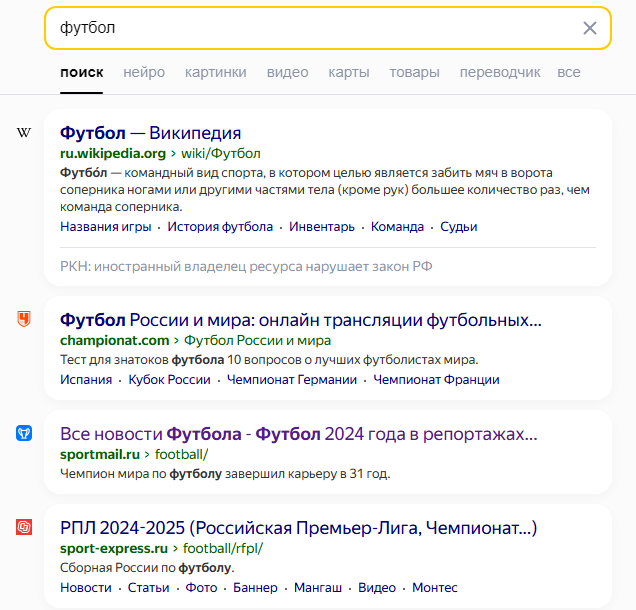Click the snippet Чемпион мира по футболу завершил карьеру
Screen dimensions: 636x610
pos(225,474)
